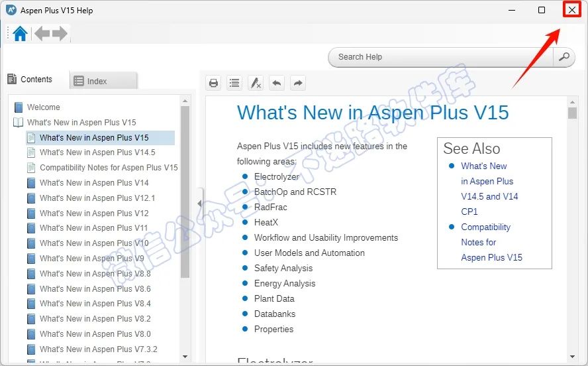Click the list icon in topic toolbar

(x=234, y=83)
